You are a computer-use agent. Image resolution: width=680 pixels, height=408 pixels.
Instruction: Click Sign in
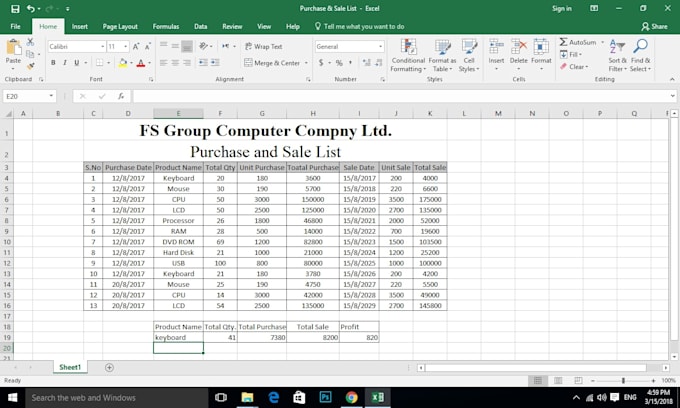tap(562, 9)
